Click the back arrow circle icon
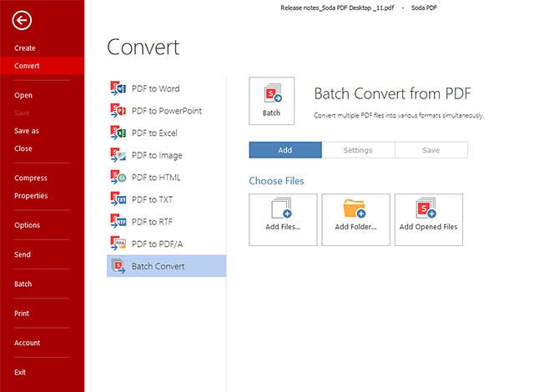Image resolution: width=534 pixels, height=392 pixels. (x=22, y=20)
